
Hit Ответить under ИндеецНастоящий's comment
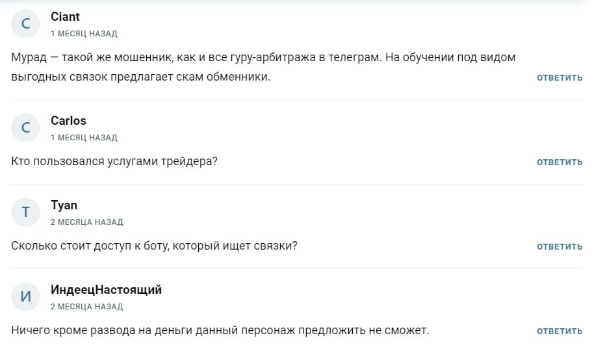(x=560, y=331)
